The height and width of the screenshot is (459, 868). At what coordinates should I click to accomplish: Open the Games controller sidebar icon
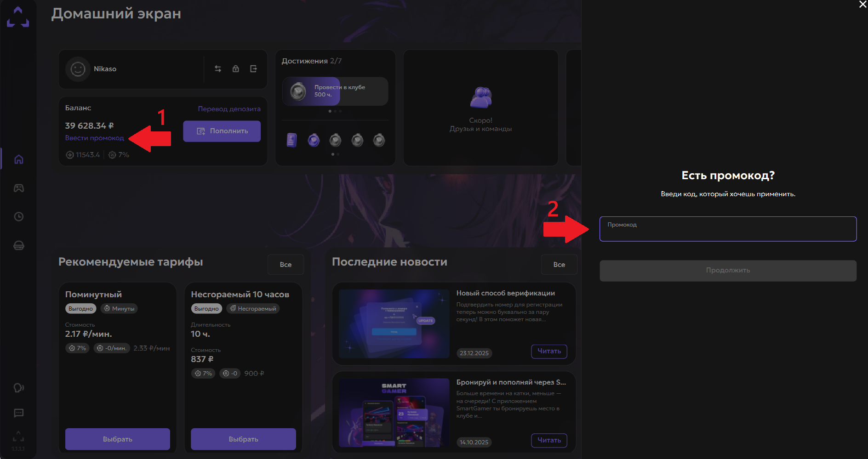pos(19,188)
